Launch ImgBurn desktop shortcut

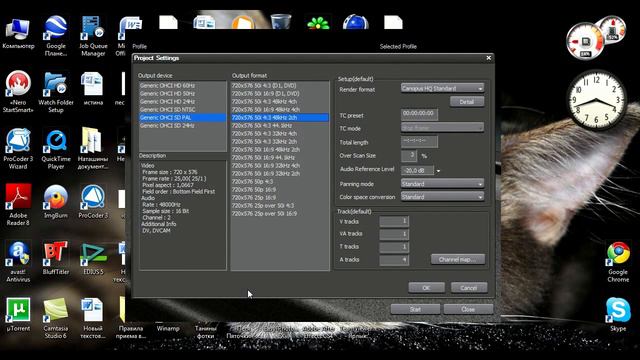(56, 202)
